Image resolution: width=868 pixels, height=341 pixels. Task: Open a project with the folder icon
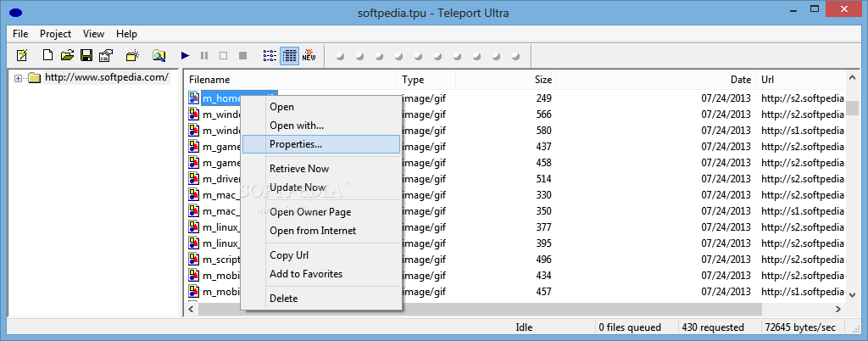pyautogui.click(x=67, y=55)
